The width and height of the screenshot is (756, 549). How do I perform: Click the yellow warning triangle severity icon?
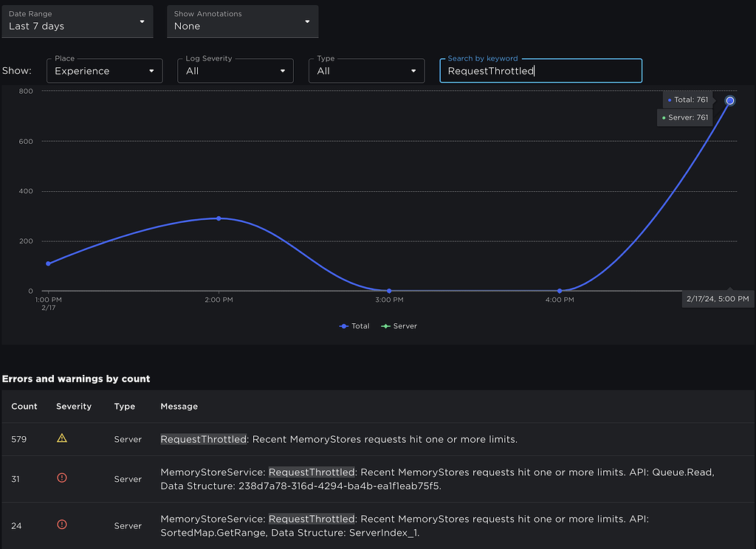62,438
